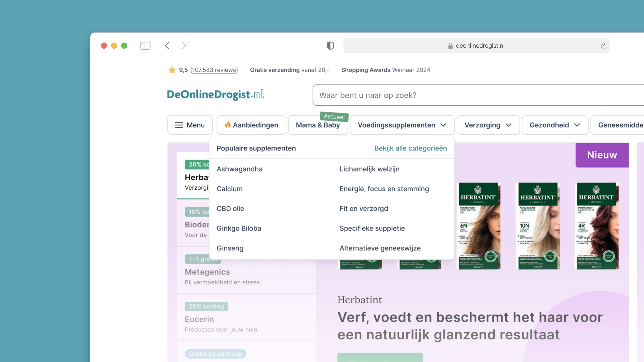This screenshot has height=362, width=644.
Task: Click the deonlinedrogist.nl address bar
Action: pyautogui.click(x=476, y=46)
